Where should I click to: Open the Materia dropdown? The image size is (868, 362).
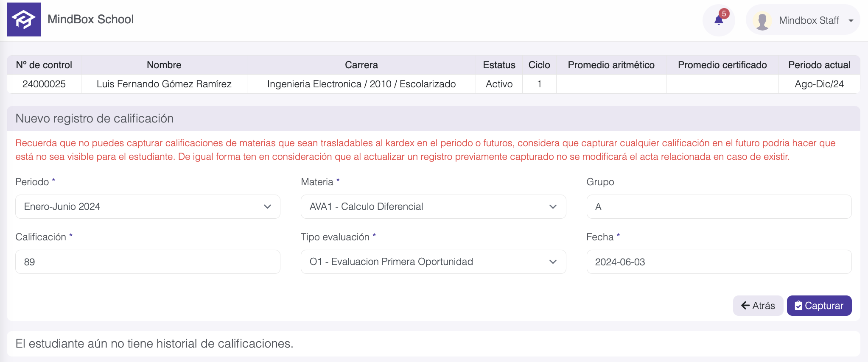pyautogui.click(x=433, y=206)
